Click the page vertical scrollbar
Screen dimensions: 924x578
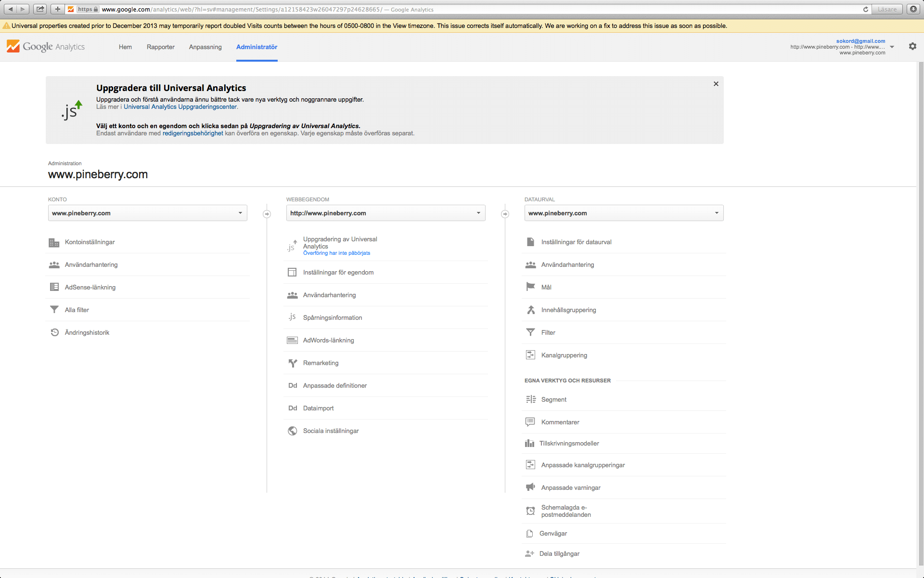(x=921, y=313)
